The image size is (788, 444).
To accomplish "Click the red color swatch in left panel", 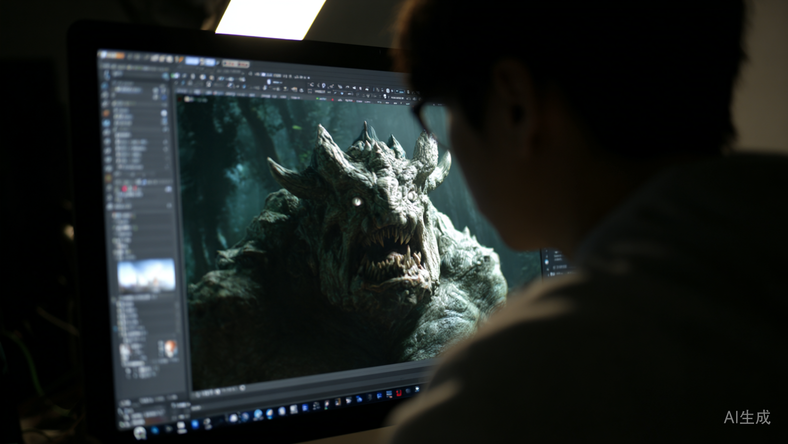I will (124, 188).
